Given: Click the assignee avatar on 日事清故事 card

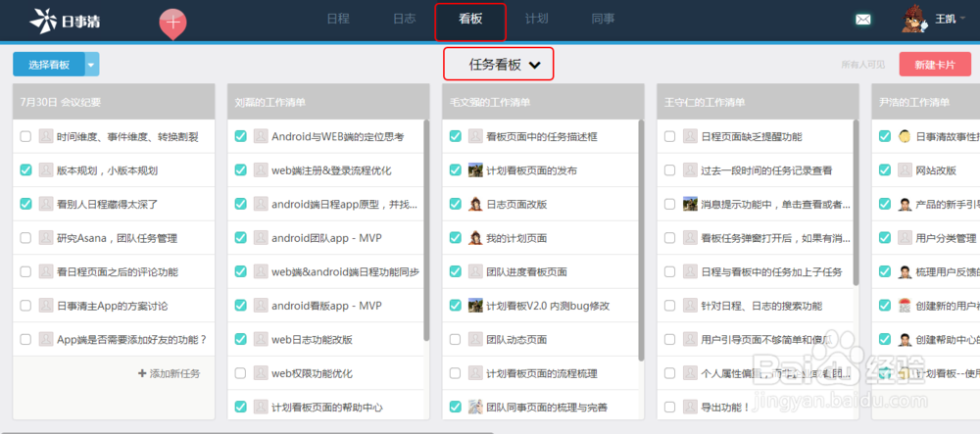Looking at the screenshot, I should [x=905, y=136].
